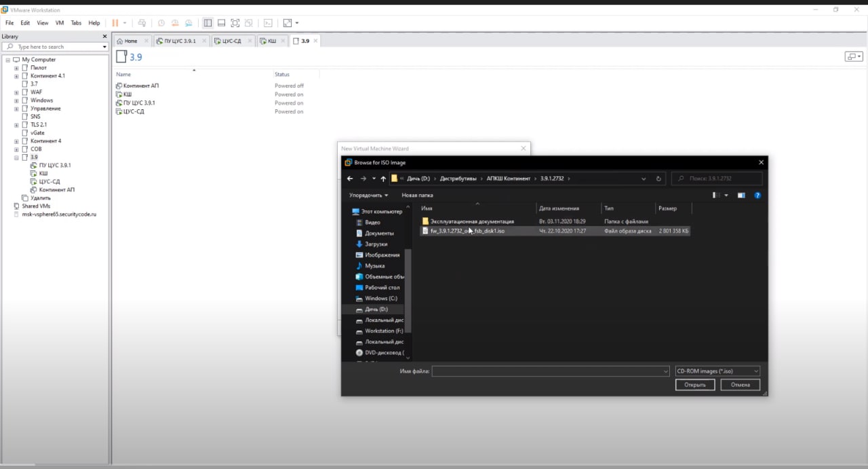Image resolution: width=868 pixels, height=469 pixels.
Task: Close the Library panel with its X
Action: pyautogui.click(x=104, y=36)
